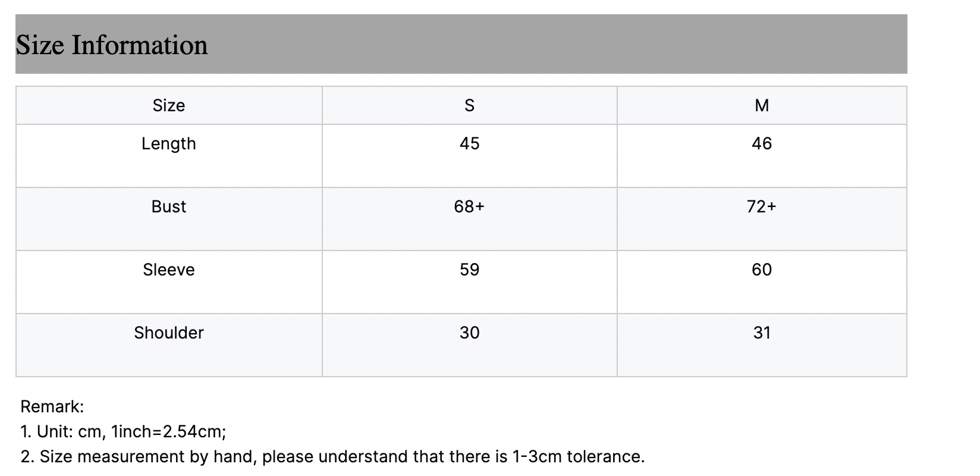This screenshot has height=476, width=980.
Task: Click the Length value 45 for S
Action: 469,143
